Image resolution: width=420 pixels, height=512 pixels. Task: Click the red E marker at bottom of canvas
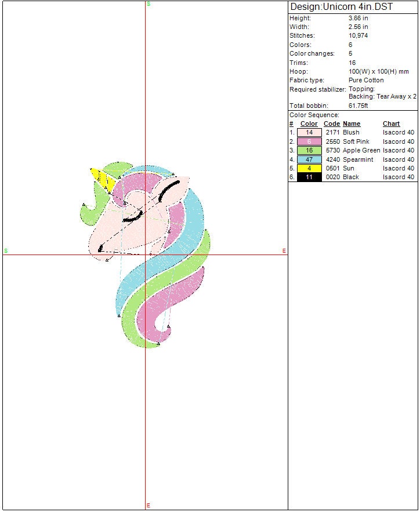(149, 506)
